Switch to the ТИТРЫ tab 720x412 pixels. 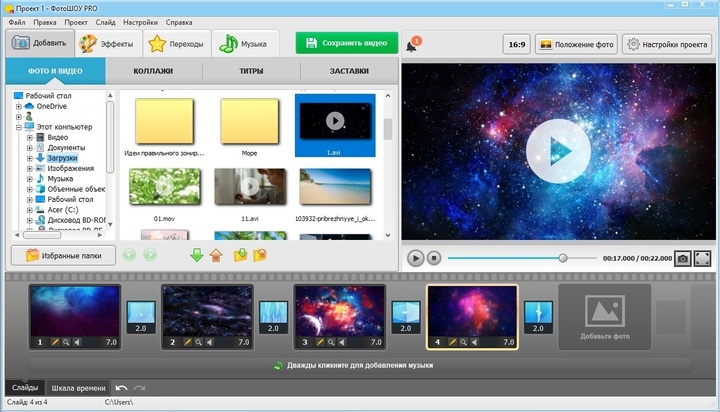251,71
